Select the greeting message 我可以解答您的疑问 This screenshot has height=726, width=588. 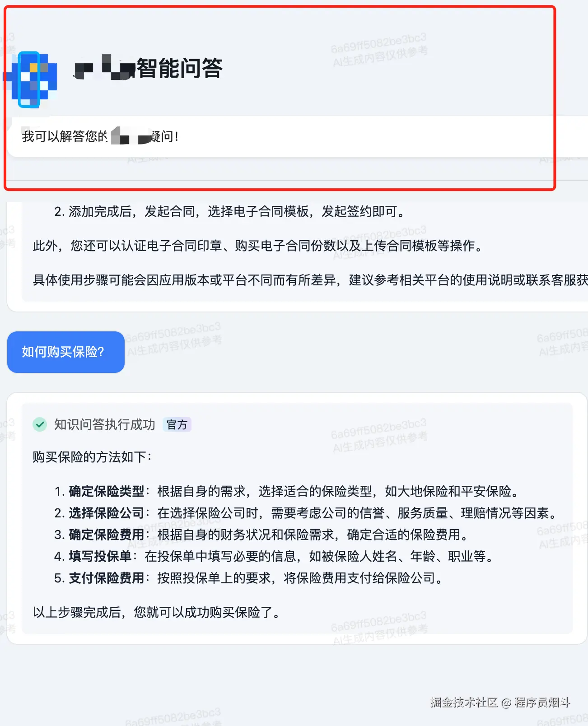tap(100, 136)
